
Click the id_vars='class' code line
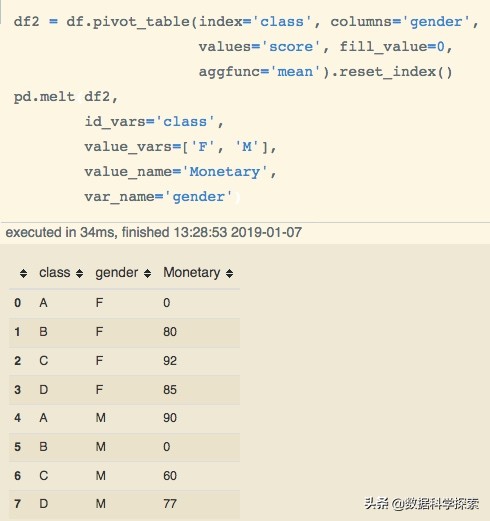click(154, 122)
